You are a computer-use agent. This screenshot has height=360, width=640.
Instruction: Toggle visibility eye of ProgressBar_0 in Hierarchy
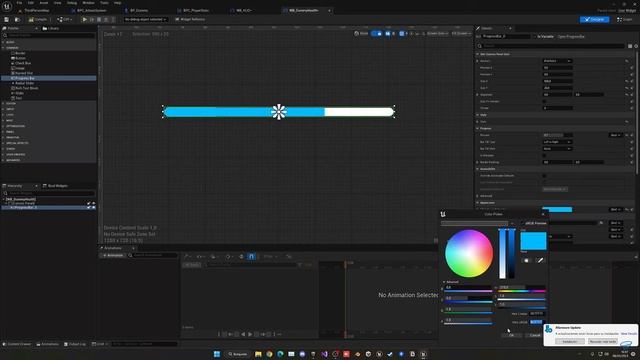[93, 207]
